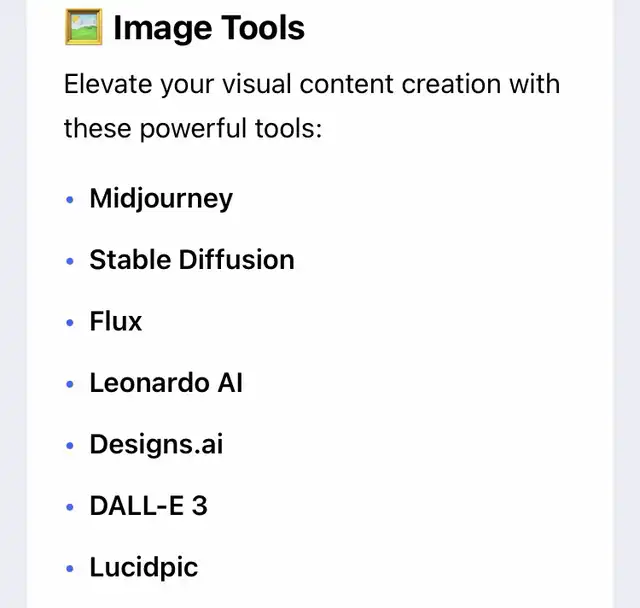The width and height of the screenshot is (640, 608).
Task: Click the framed picture emoji icon
Action: [83, 26]
